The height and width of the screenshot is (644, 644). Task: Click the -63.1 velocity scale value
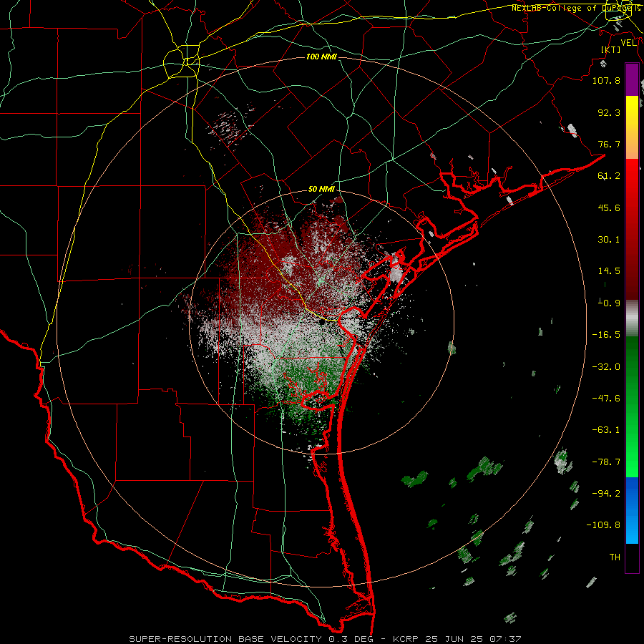[606, 430]
